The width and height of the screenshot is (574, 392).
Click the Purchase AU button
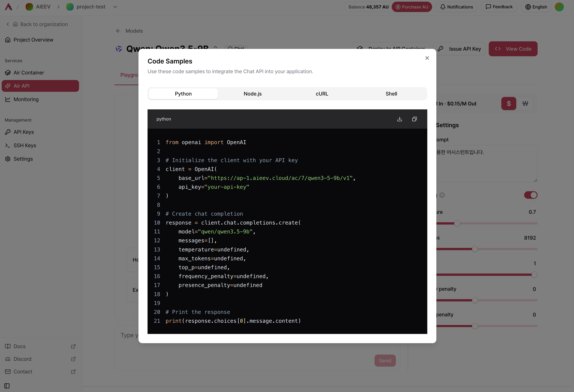412,7
